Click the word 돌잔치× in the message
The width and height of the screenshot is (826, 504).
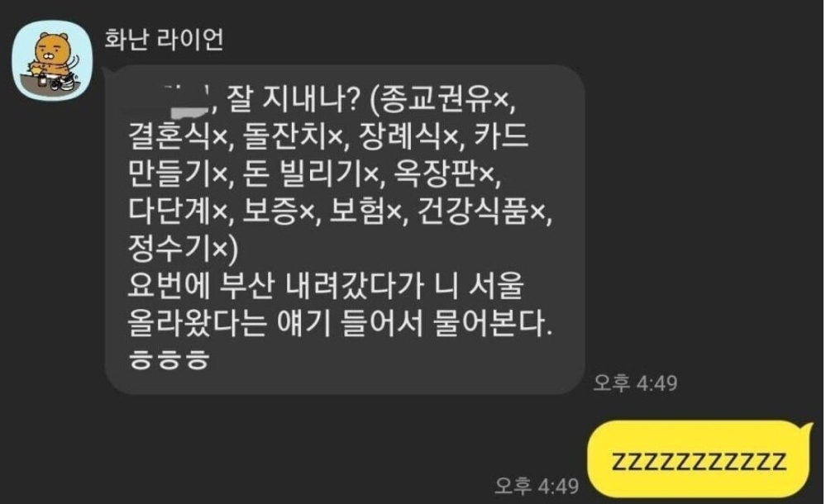(292, 136)
